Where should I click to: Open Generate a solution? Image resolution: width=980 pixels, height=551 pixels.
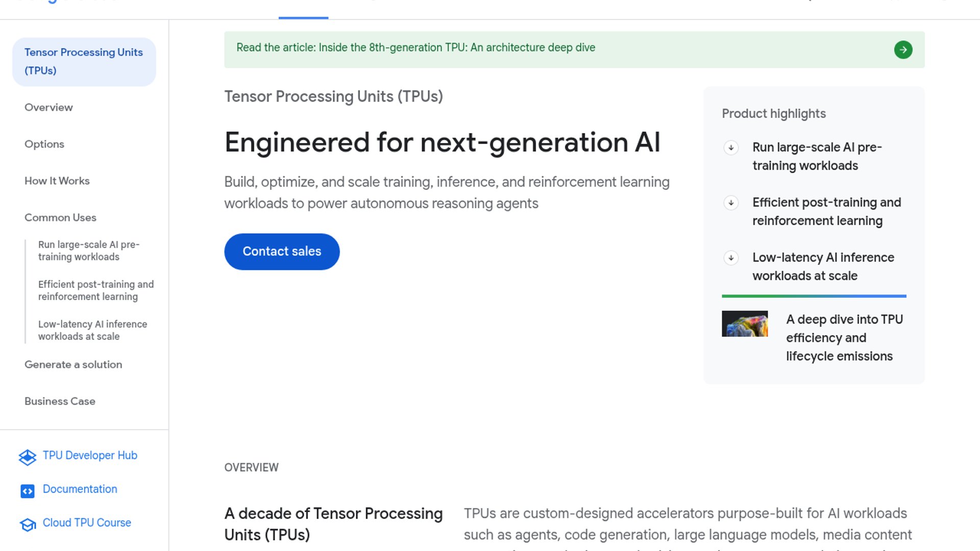point(73,364)
